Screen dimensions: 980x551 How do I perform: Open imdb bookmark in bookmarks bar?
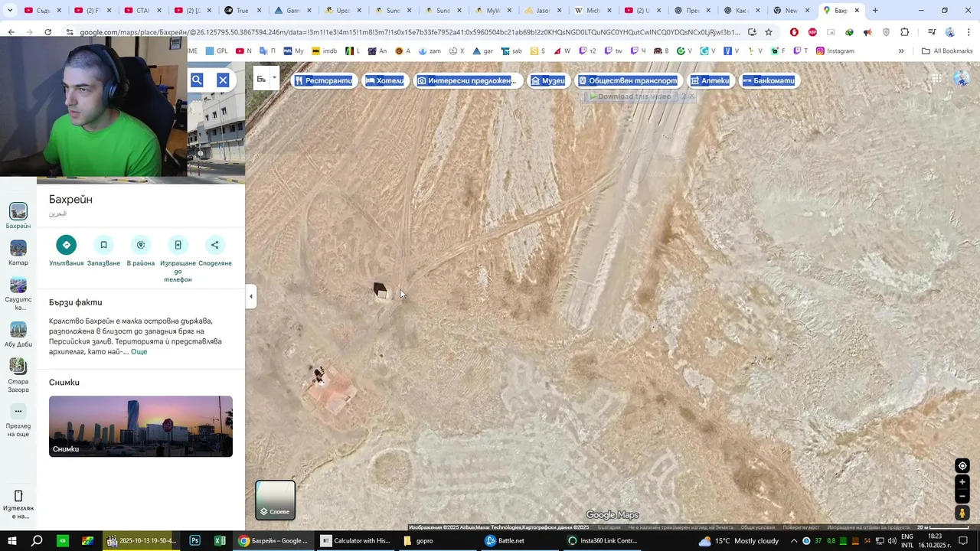pos(324,51)
